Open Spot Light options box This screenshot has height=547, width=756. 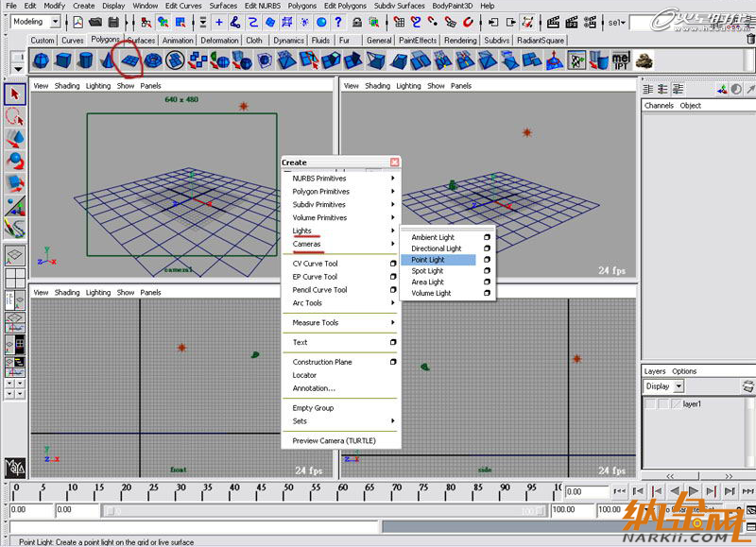(x=487, y=271)
